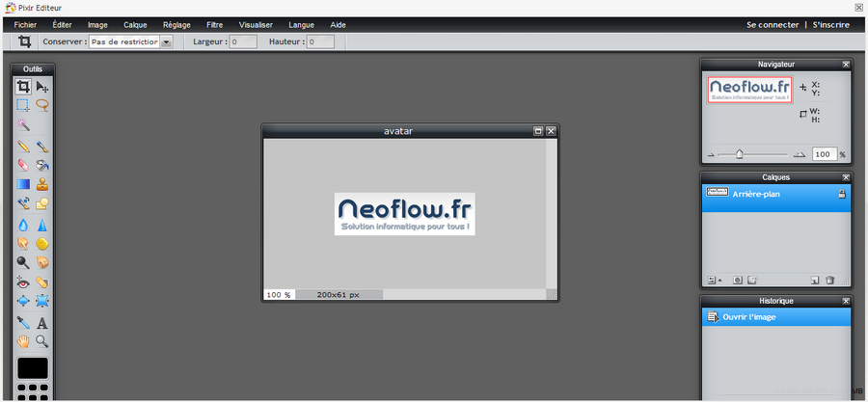The height and width of the screenshot is (402, 868).
Task: Select the Drawing shape tool
Action: tap(42, 203)
